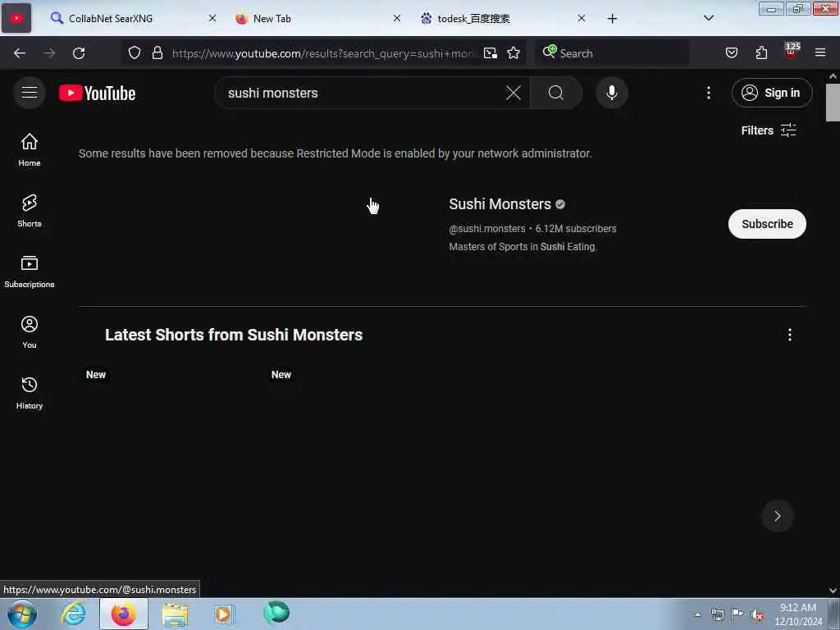Viewport: 840px width, 630px height.
Task: Click the network tray icon
Action: [717, 614]
